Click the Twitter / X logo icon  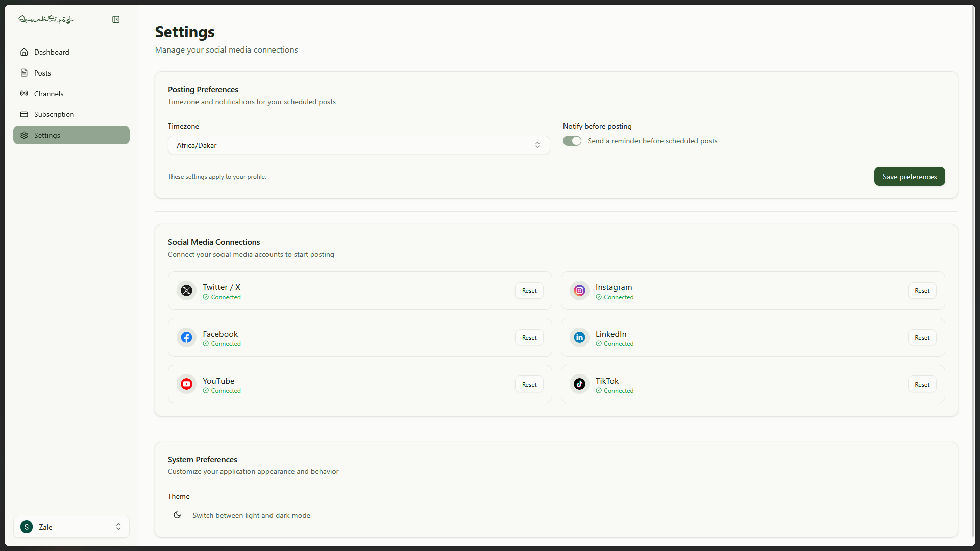[186, 291]
